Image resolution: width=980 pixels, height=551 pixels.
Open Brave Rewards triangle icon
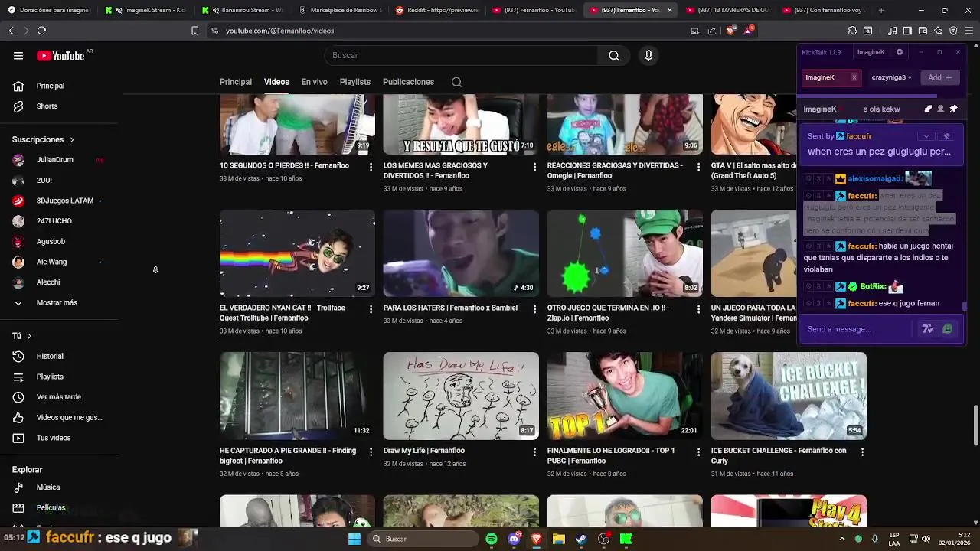[x=748, y=31]
